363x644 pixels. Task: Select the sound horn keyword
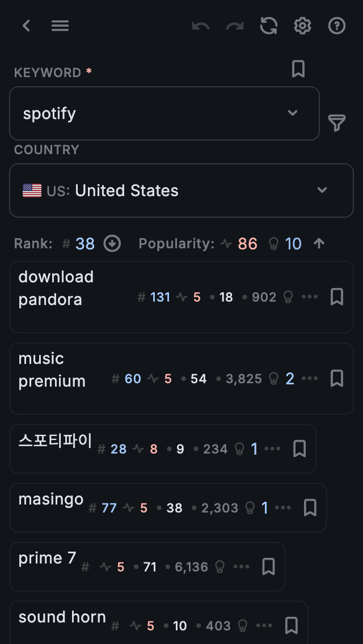tap(62, 617)
